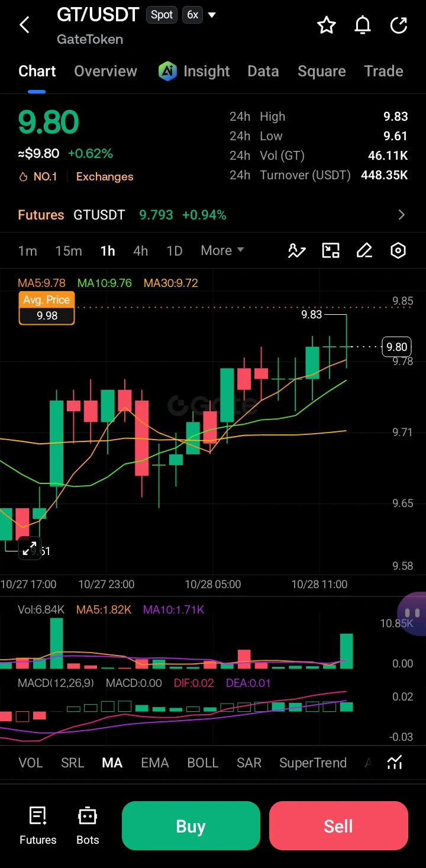
Task: Tap the NO.1 flame ranking badge
Action: pyautogui.click(x=38, y=177)
